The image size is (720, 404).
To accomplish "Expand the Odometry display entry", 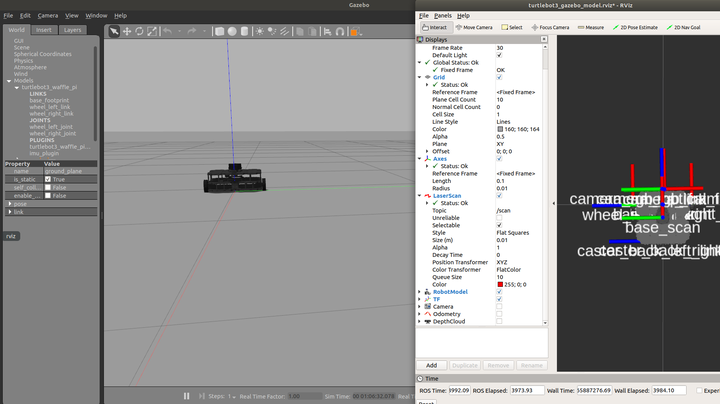I will click(420, 314).
